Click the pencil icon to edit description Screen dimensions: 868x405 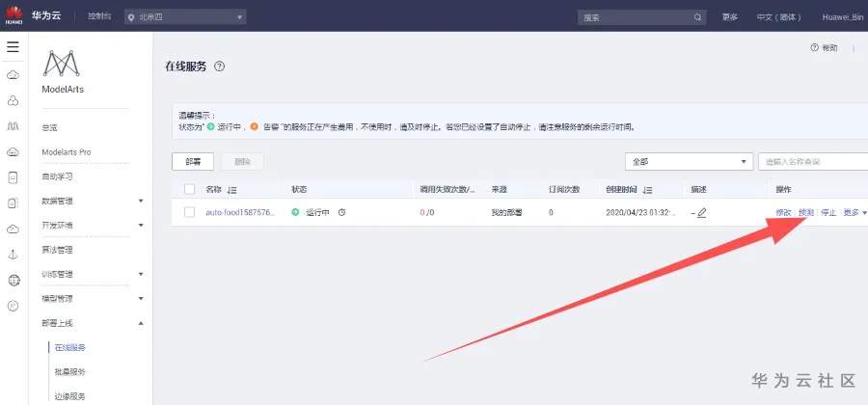coord(701,212)
